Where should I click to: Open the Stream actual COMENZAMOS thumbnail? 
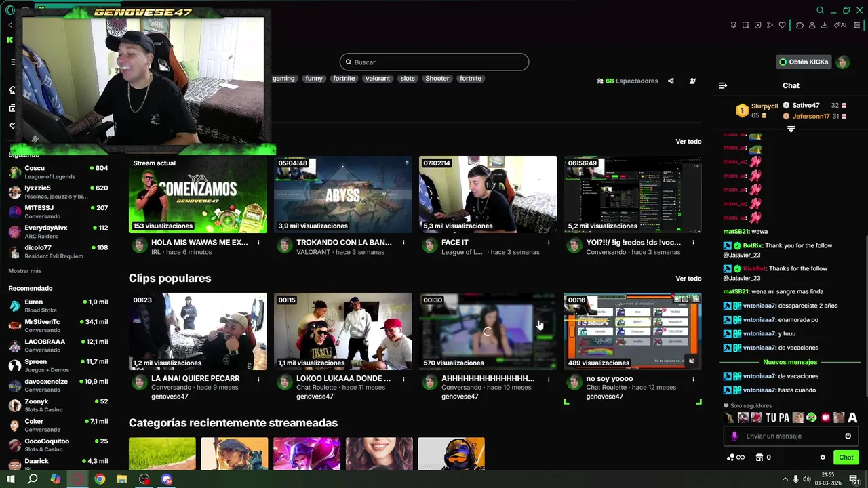197,195
